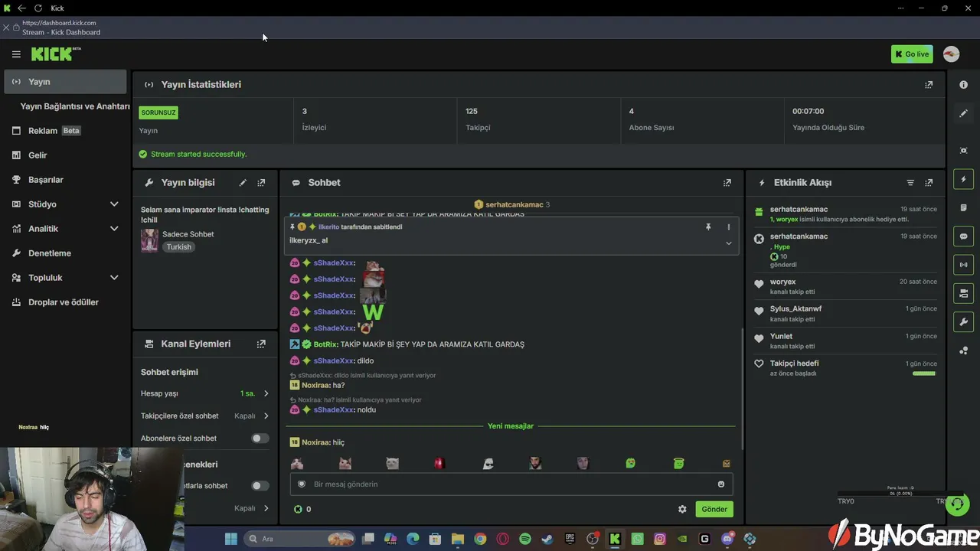Click the Bir mesaj gönderin input field

(x=511, y=484)
